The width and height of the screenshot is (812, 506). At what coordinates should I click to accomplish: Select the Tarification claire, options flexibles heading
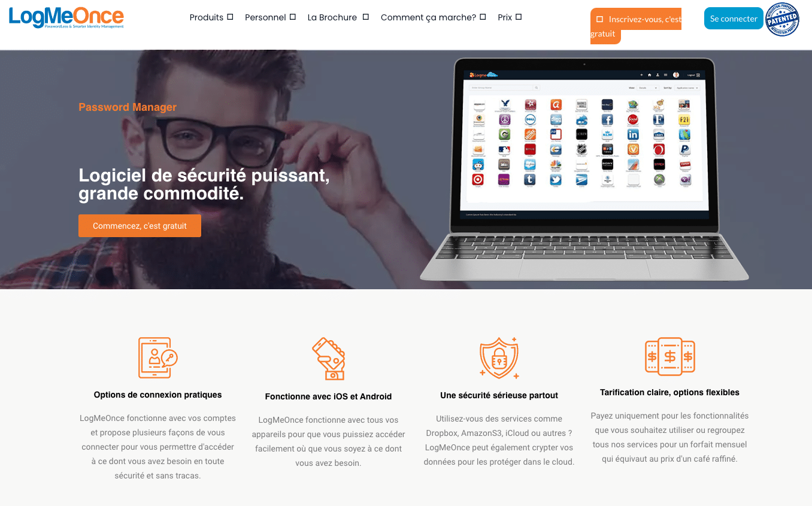(669, 392)
